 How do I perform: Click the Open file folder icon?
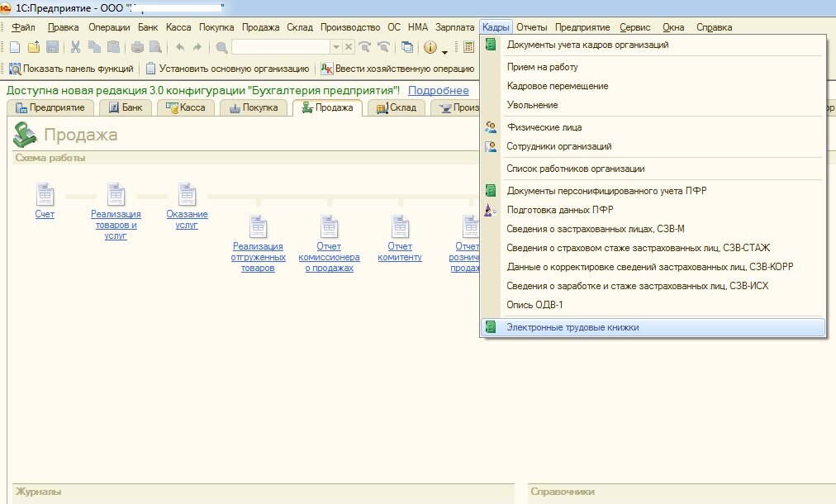(34, 47)
